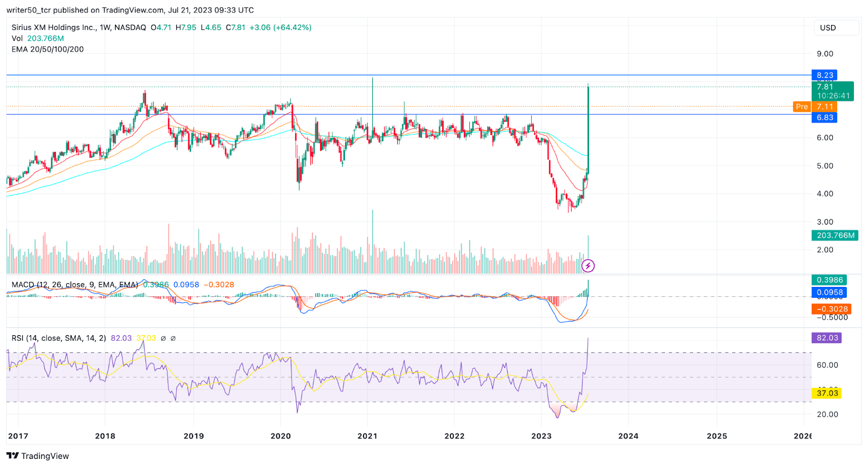This screenshot has width=868, height=467.
Task: Click the orange signal value tag -0.3028
Action: 832,309
